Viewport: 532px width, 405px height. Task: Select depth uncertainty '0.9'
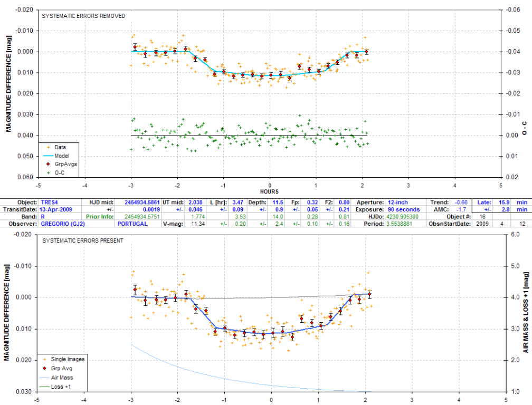pyautogui.click(x=279, y=209)
